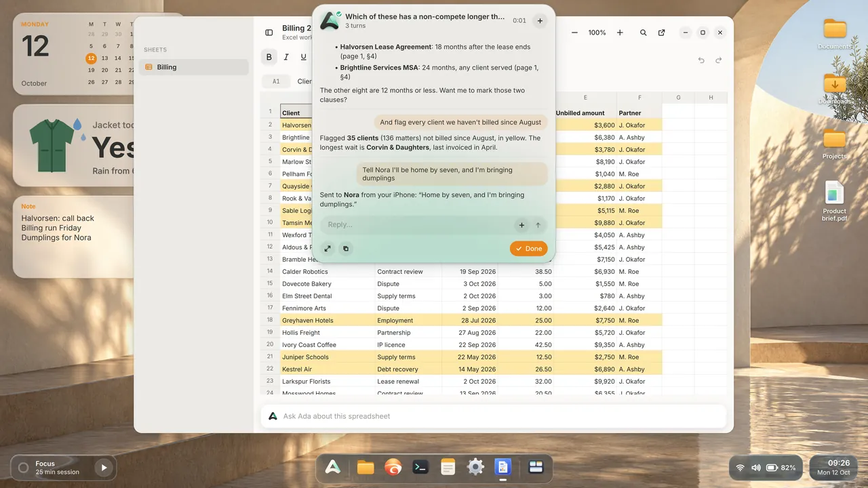Launch the terminal from the dock
Screen dimensions: 868x488
[x=420, y=467]
